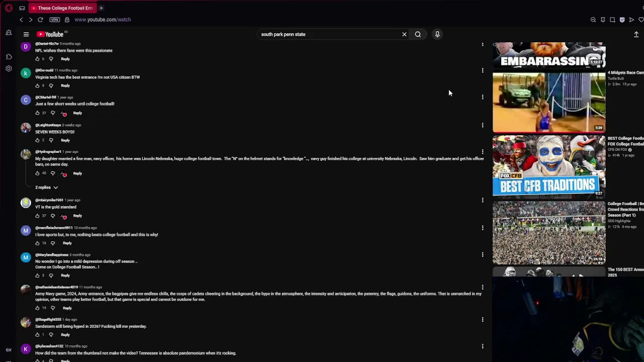
Task: Like the 'NFL wishes there fans' comment
Action: 37,59
